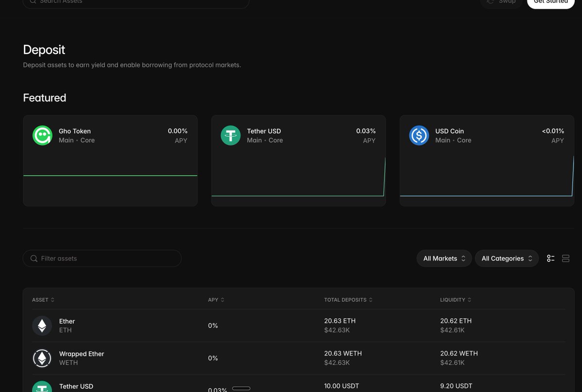582x392 pixels.
Task: Click the 20.62 ETH liquidity value
Action: tap(455, 321)
